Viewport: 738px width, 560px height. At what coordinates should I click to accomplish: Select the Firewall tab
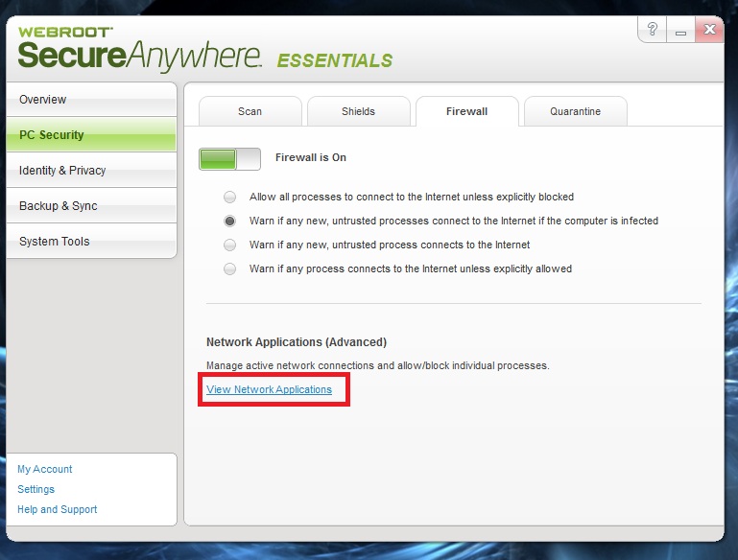coord(467,111)
